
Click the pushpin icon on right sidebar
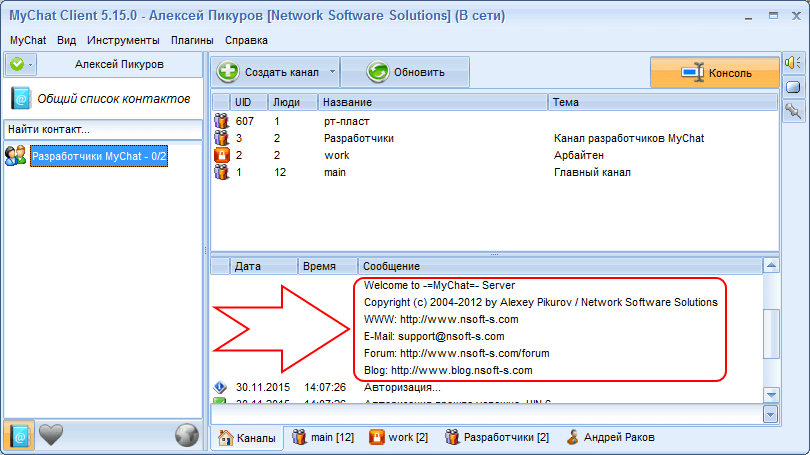coord(793,110)
